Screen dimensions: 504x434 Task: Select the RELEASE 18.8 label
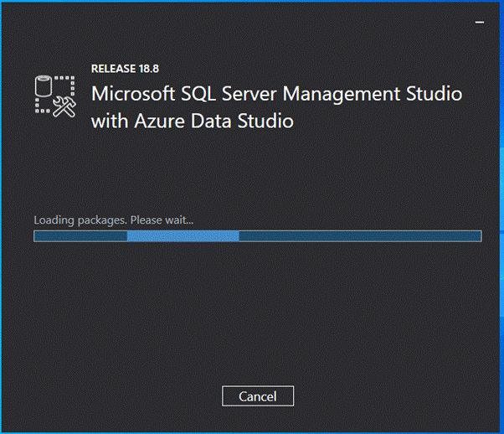pyautogui.click(x=125, y=69)
